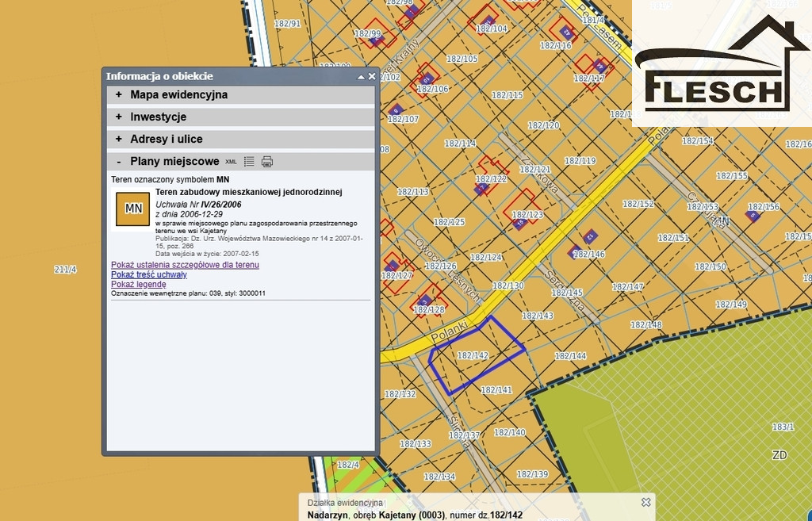Click parcel label 182/114 on map
Viewport: 812px width, 521px height.
click(x=460, y=144)
